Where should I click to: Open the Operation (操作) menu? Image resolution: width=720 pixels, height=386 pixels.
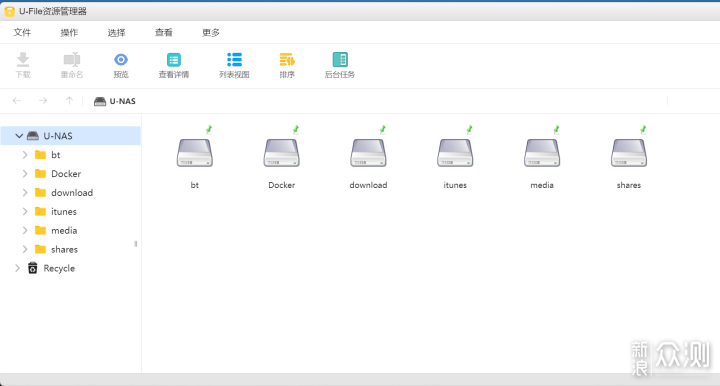pos(69,33)
